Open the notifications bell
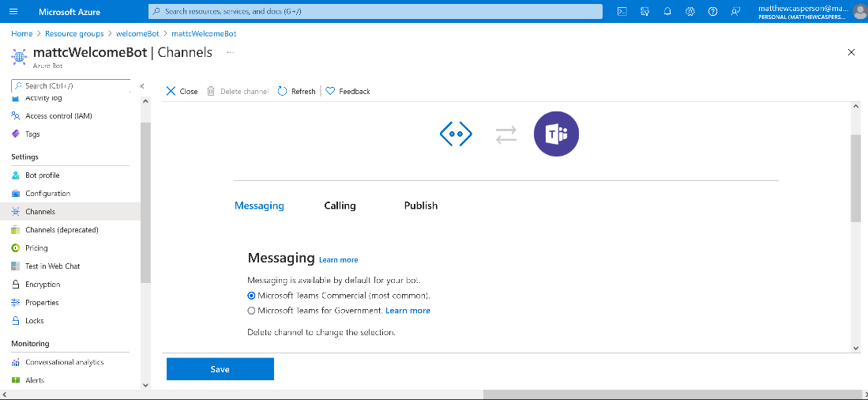 click(x=667, y=11)
